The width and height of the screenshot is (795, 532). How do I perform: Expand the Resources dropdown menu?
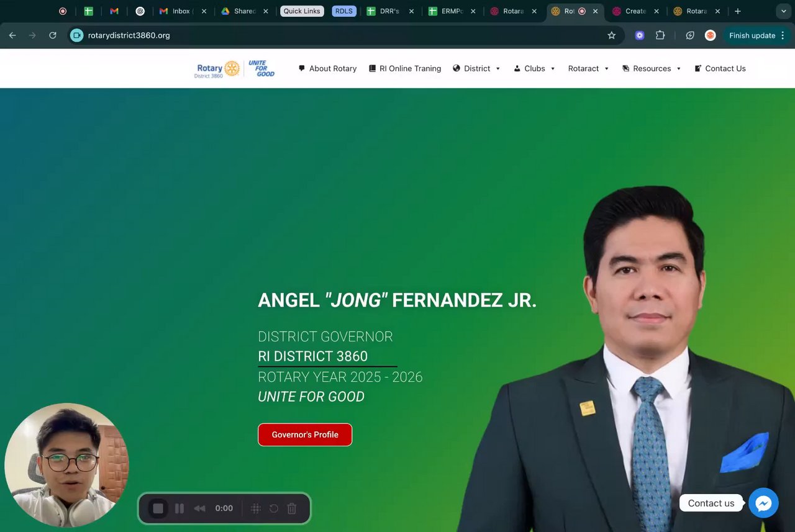[x=652, y=68]
